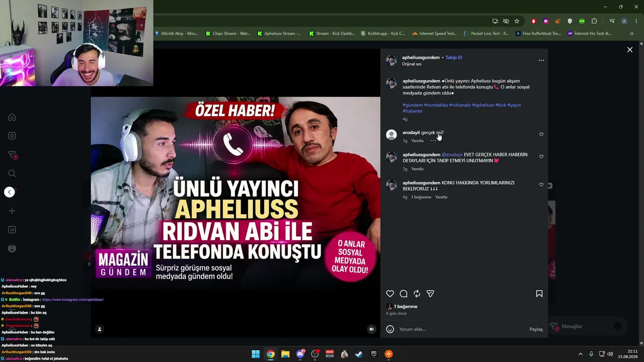Close the Instagram post overlay
Image resolution: width=644 pixels, height=362 pixels.
[x=629, y=50]
